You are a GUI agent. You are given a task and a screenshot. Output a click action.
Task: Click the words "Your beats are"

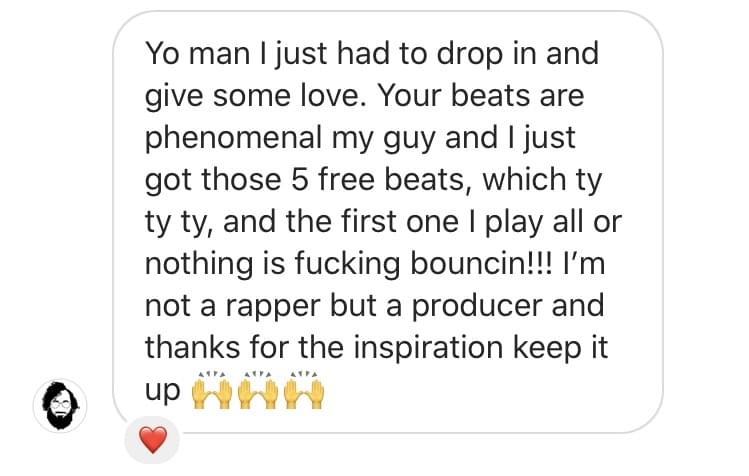click(x=481, y=95)
